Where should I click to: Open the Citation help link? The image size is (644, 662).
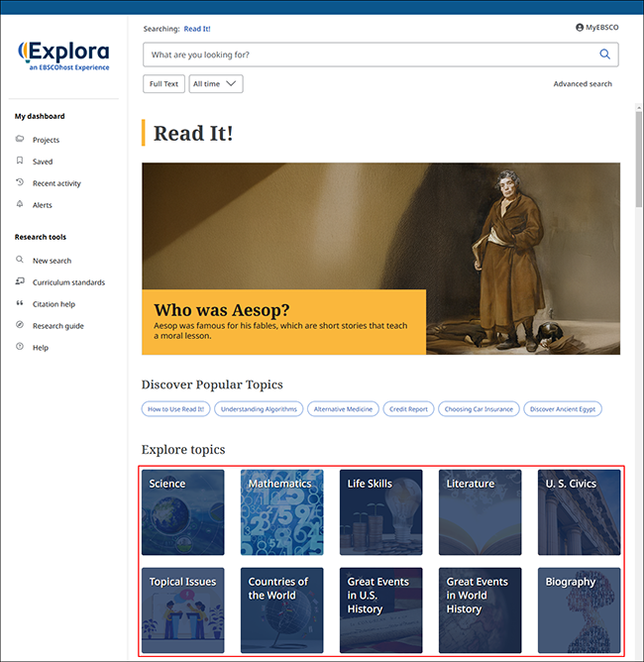(54, 304)
